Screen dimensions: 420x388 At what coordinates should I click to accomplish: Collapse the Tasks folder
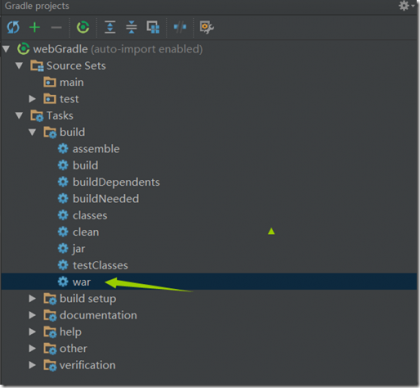[x=19, y=116]
